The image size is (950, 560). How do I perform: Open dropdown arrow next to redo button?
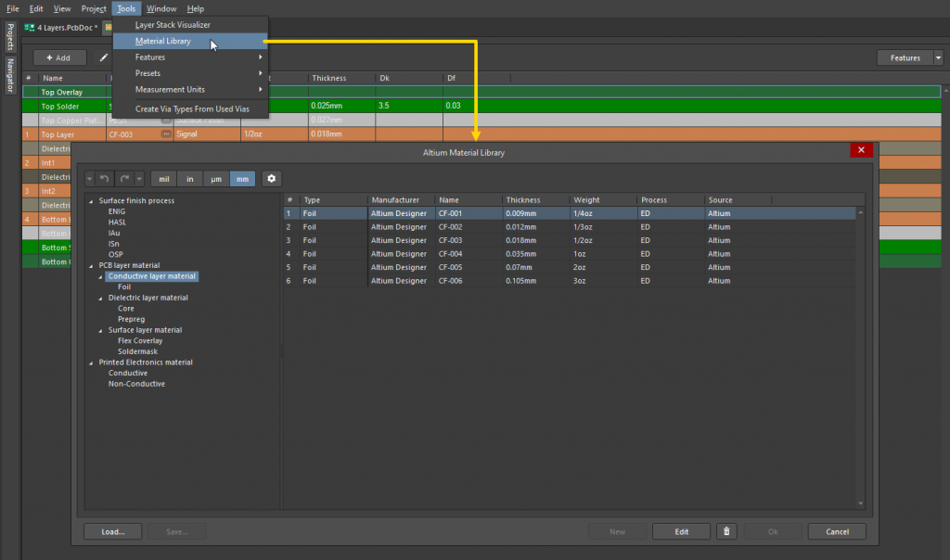click(x=139, y=179)
